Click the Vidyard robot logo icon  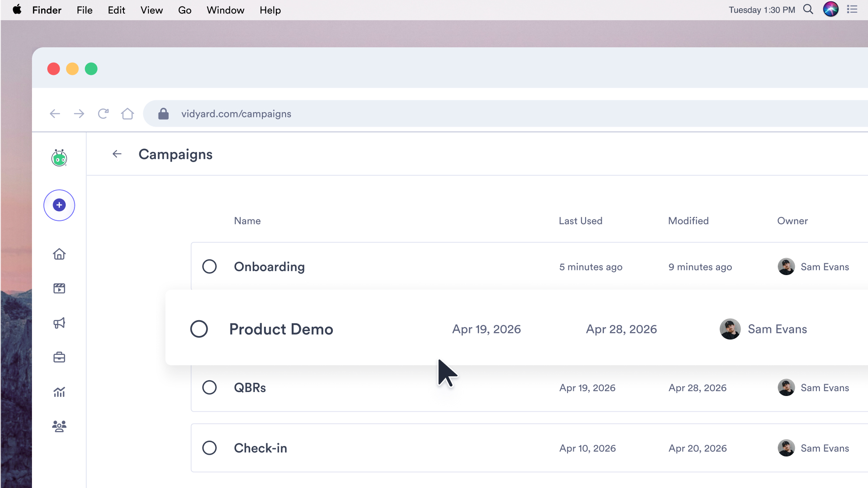coord(59,158)
